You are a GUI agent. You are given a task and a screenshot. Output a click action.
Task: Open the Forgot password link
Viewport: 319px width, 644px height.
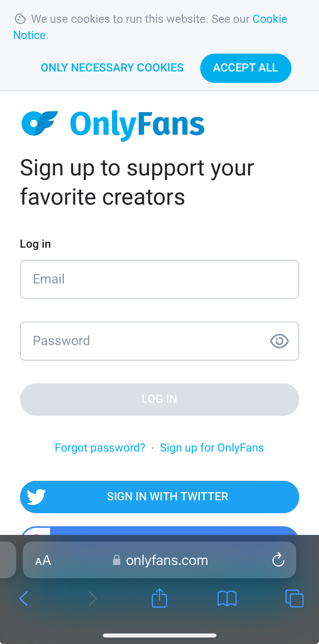(100, 448)
